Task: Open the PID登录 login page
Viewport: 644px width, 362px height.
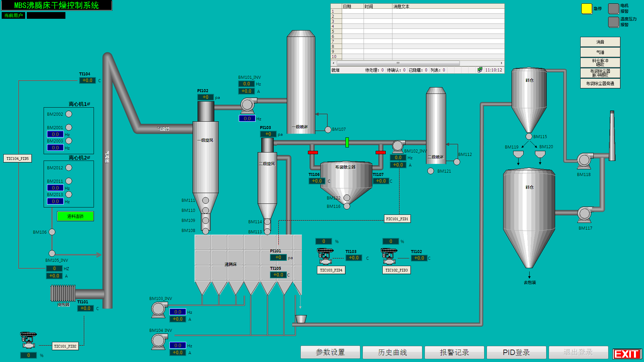Action: click(x=517, y=352)
